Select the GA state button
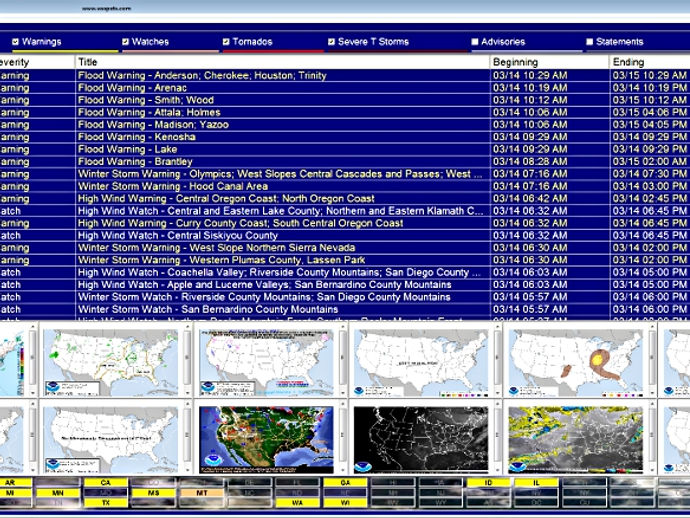690x518 pixels. tap(345, 482)
